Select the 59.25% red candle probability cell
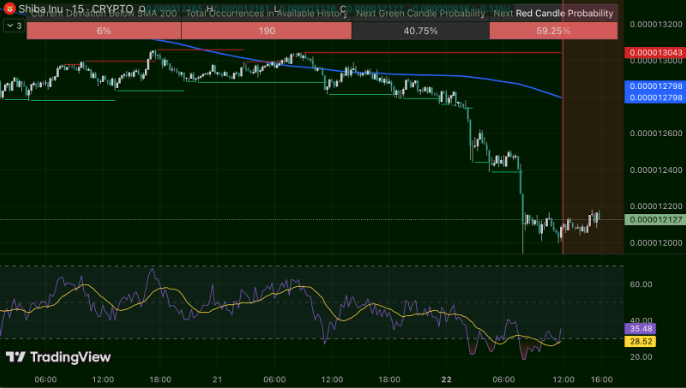 coord(553,31)
